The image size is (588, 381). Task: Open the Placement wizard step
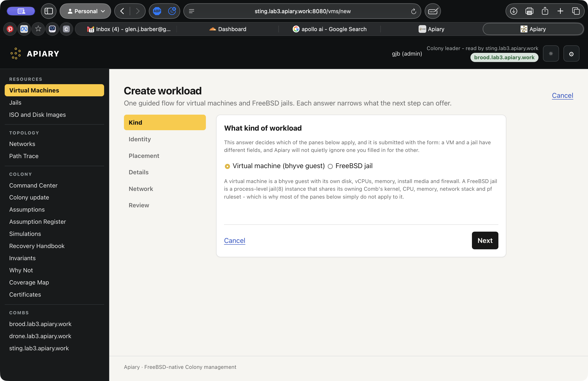point(164,156)
